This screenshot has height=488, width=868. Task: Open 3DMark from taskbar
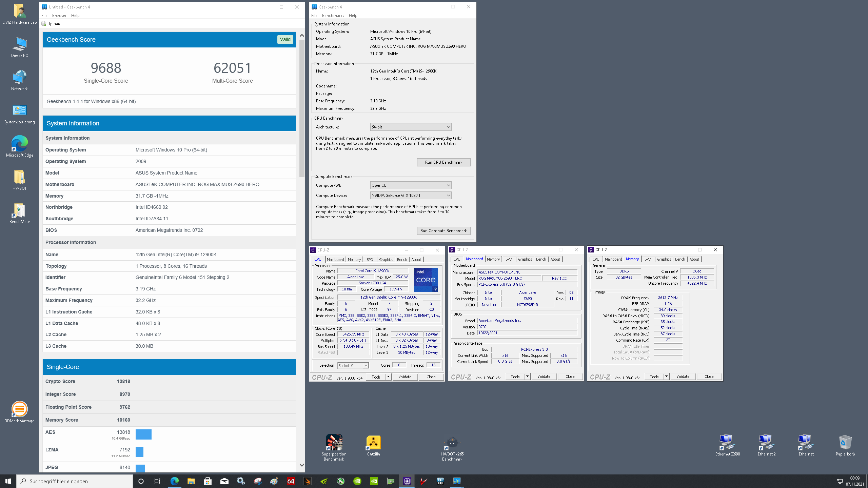307,481
